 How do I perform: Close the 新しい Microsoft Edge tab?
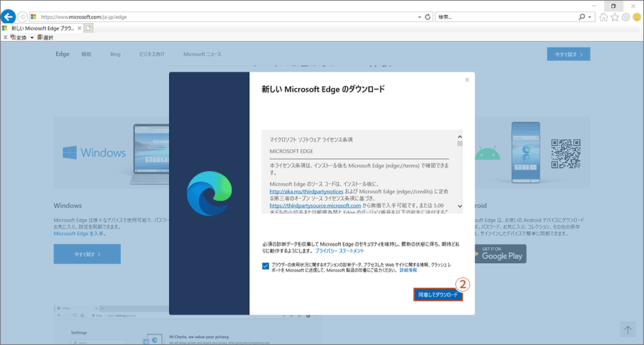pos(79,28)
